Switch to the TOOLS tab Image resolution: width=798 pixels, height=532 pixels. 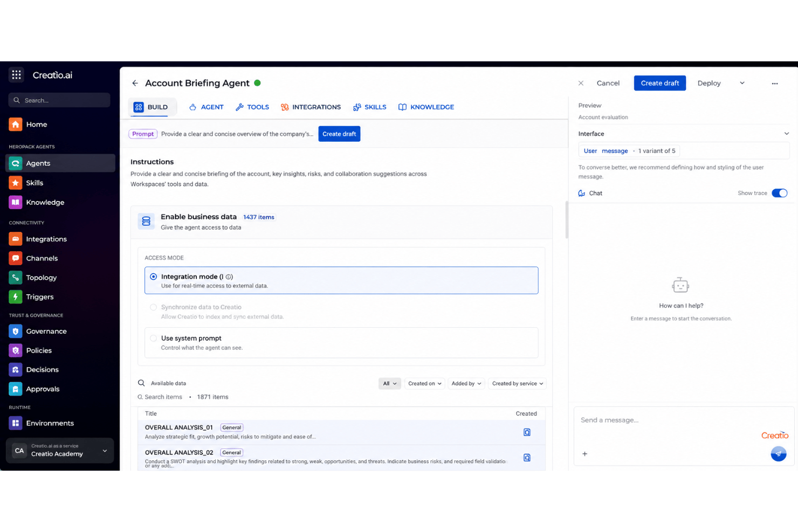[252, 107]
